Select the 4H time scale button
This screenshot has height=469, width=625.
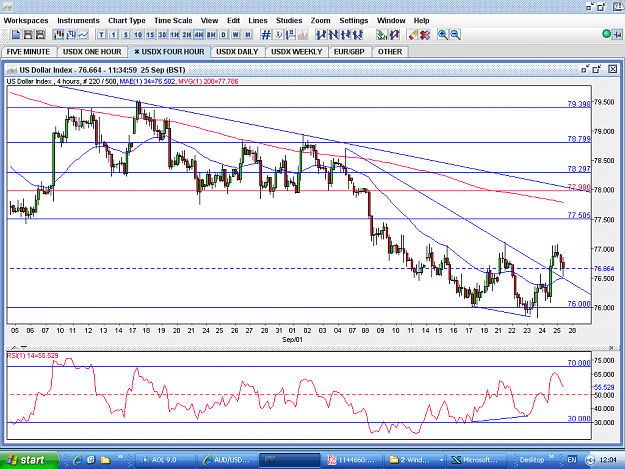point(199,35)
